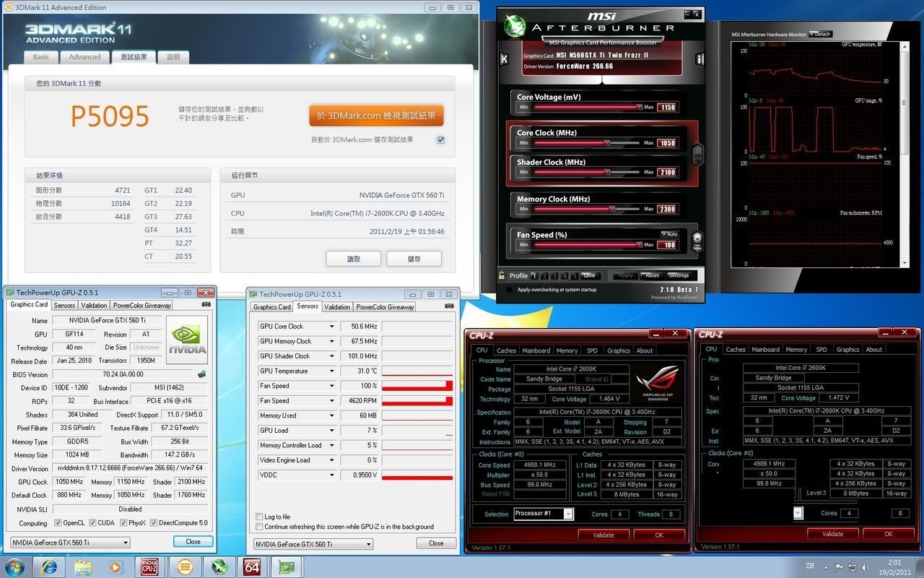Switch to 3DMark Basic tab
Screen dimensions: 924x578
tap(41, 57)
